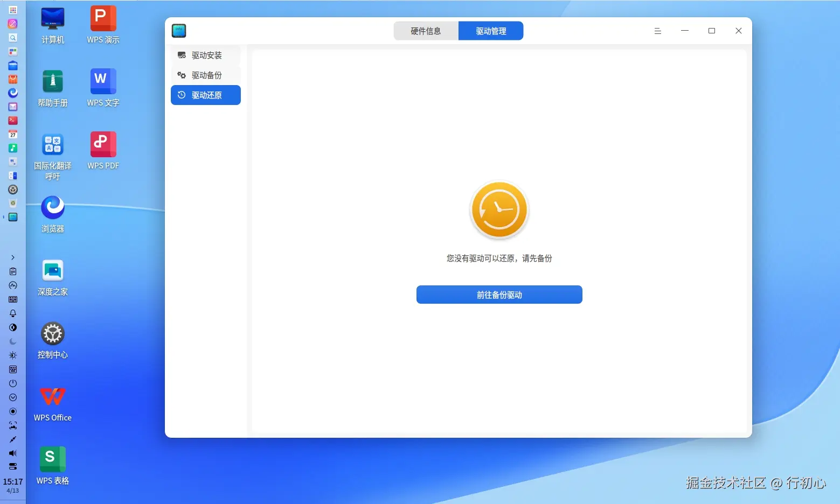Open the 驱动安装 sidebar section

(206, 55)
